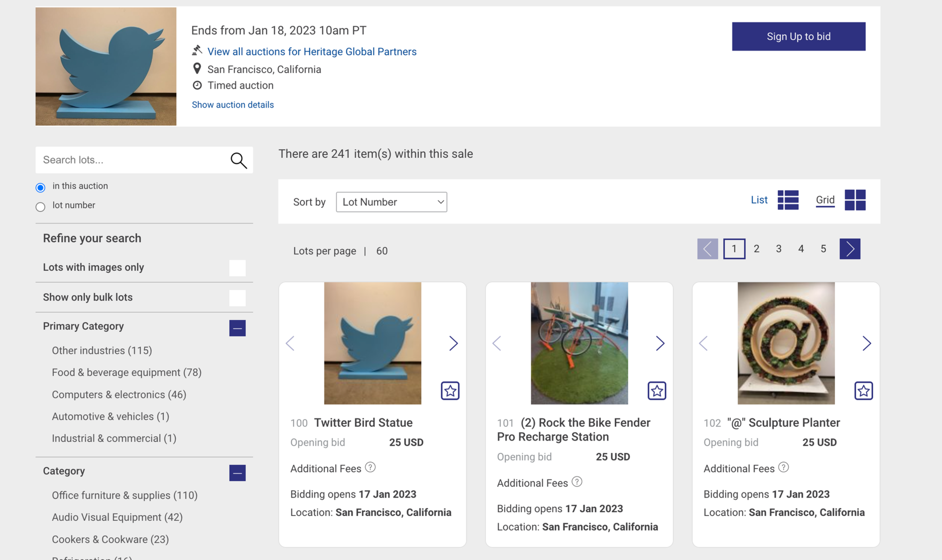Toggle Lots with images only checkbox
This screenshot has height=560, width=942.
tap(237, 268)
